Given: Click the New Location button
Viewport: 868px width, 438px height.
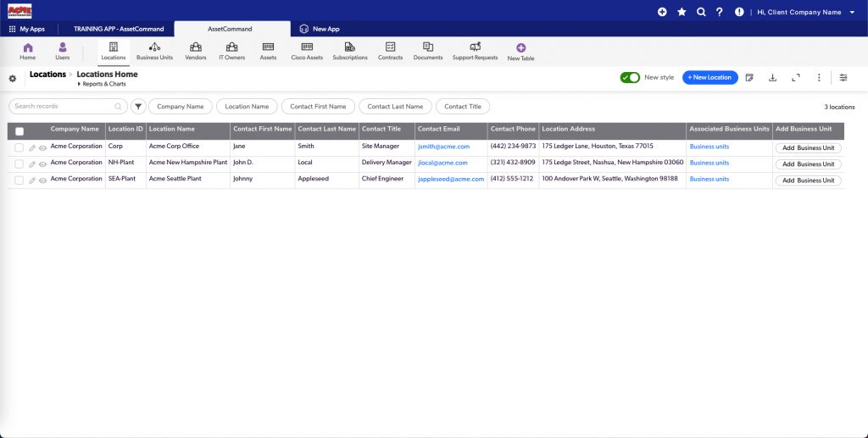Looking at the screenshot, I should [709, 77].
